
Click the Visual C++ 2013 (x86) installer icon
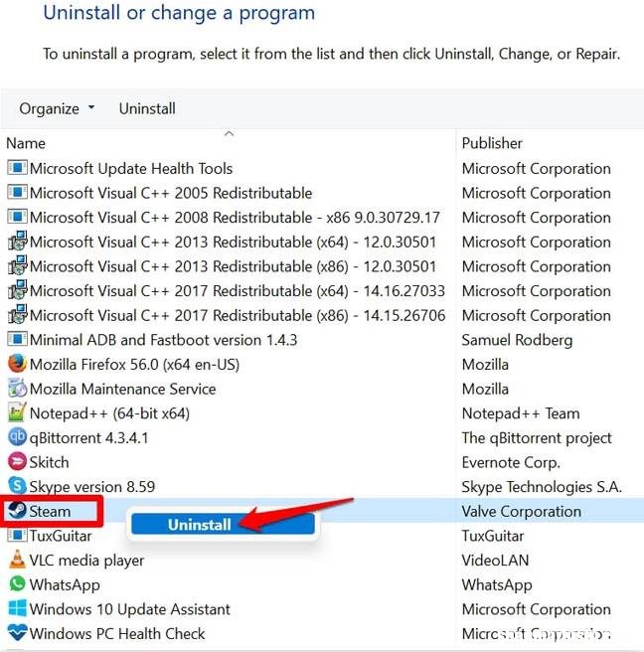[x=17, y=265]
